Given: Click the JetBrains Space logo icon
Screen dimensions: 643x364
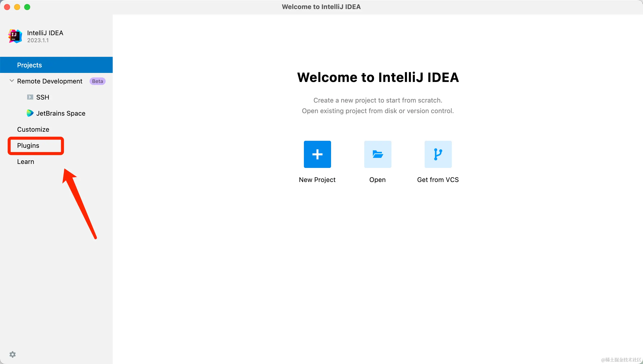Looking at the screenshot, I should pos(30,113).
